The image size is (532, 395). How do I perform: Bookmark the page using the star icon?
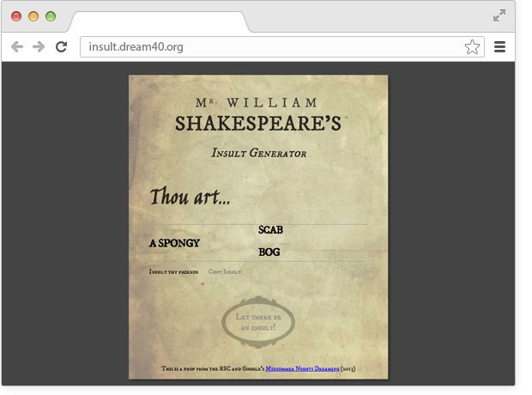click(x=472, y=46)
